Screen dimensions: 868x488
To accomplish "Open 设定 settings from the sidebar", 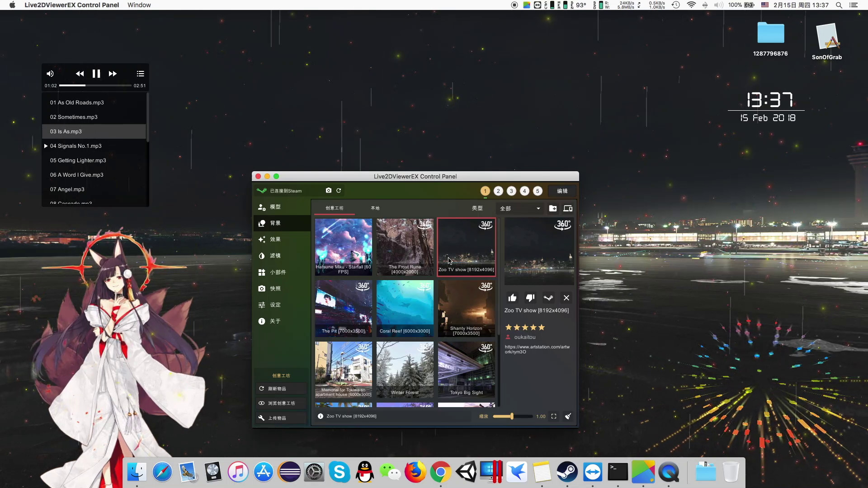I will click(275, 305).
